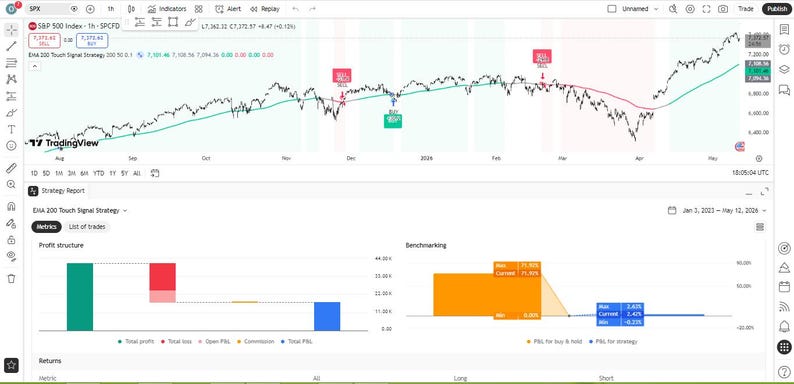Image resolution: width=794 pixels, height=384 pixels.
Task: Open the notifications bell panel
Action: point(784,326)
